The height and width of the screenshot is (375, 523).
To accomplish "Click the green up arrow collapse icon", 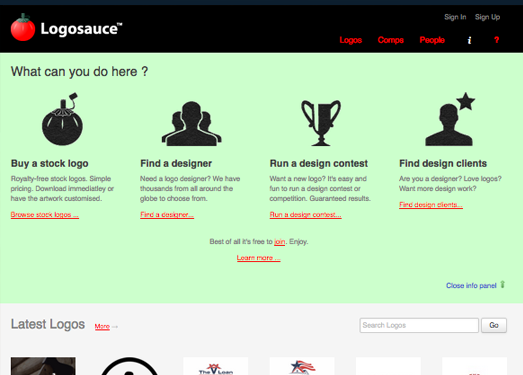I will [x=502, y=285].
